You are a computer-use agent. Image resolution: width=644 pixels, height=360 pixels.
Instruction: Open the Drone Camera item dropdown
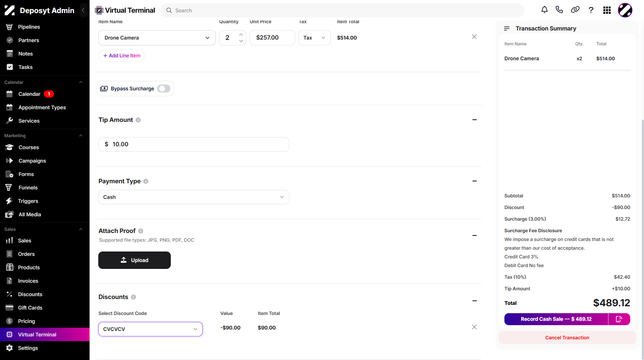[x=157, y=38]
